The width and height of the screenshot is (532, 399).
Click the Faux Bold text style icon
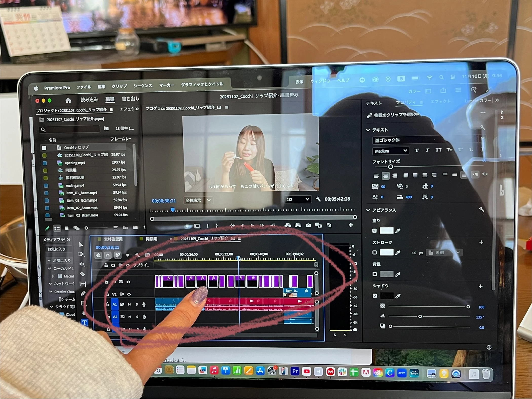pyautogui.click(x=417, y=150)
